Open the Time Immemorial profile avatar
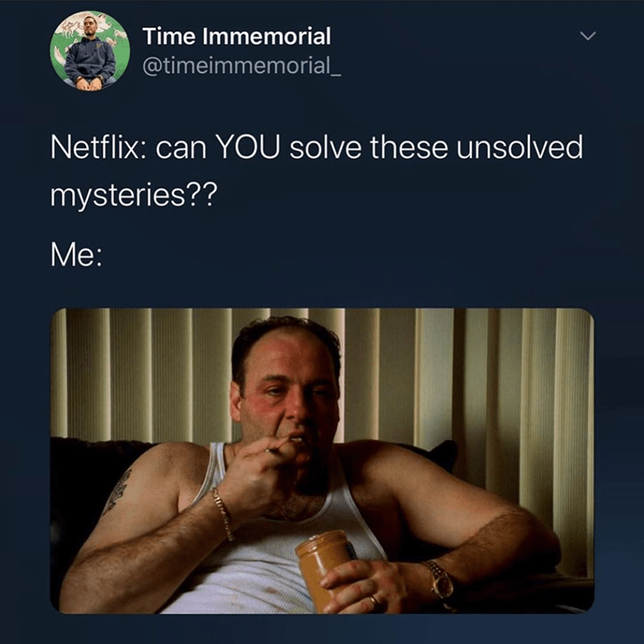Screen dimensions: 644x644 click(90, 51)
